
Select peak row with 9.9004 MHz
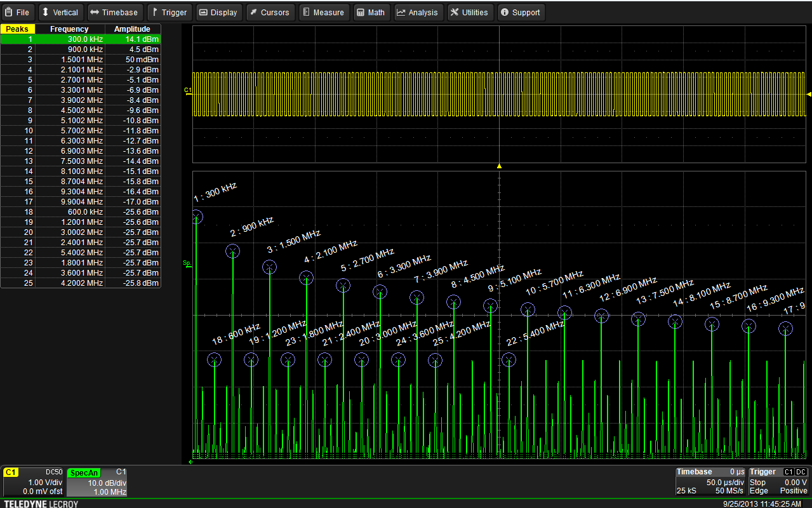[81, 202]
